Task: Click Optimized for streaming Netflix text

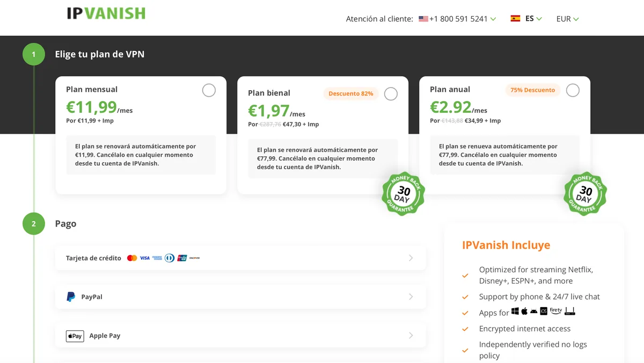Action: click(536, 275)
